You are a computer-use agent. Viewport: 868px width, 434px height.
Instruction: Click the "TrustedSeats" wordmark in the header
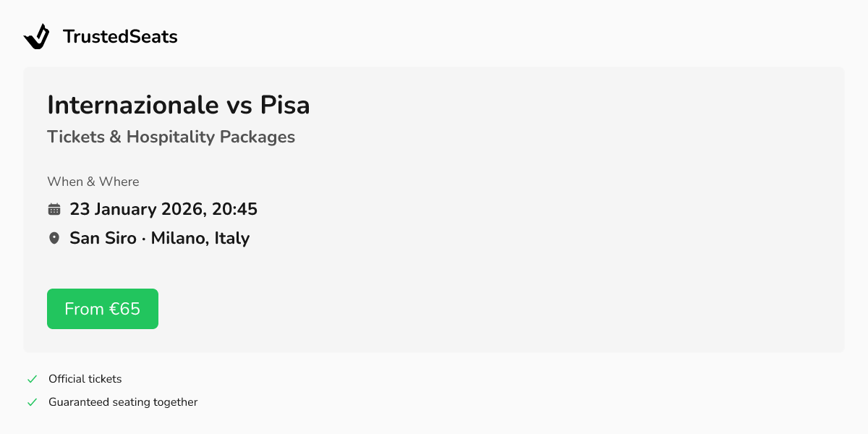(120, 36)
